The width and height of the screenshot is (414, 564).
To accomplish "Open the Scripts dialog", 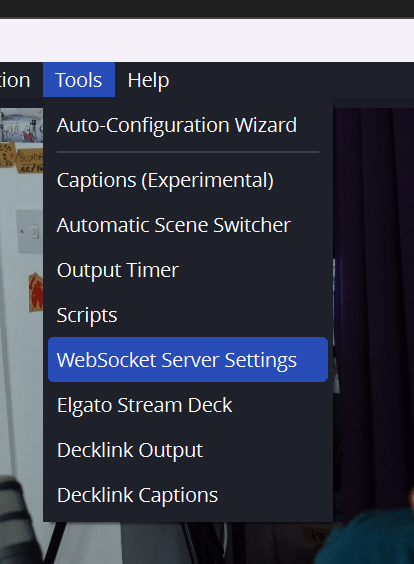I will tap(188, 315).
